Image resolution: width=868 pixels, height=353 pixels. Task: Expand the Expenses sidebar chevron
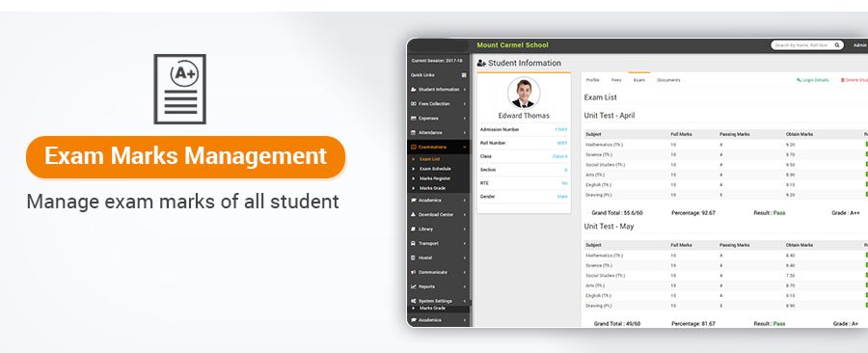tap(465, 119)
